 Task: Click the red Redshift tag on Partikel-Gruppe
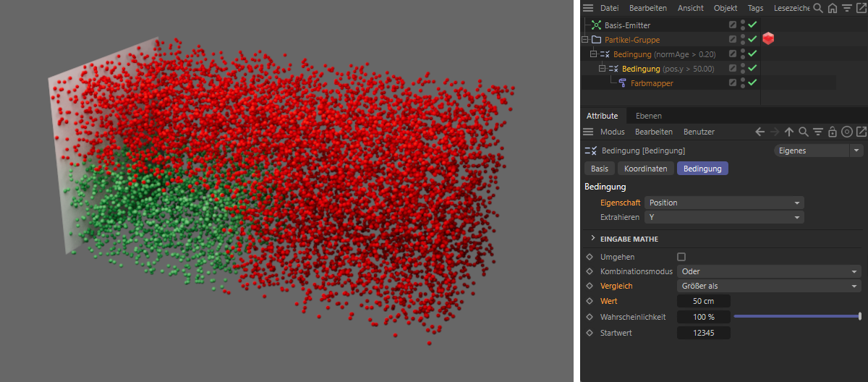click(x=768, y=39)
